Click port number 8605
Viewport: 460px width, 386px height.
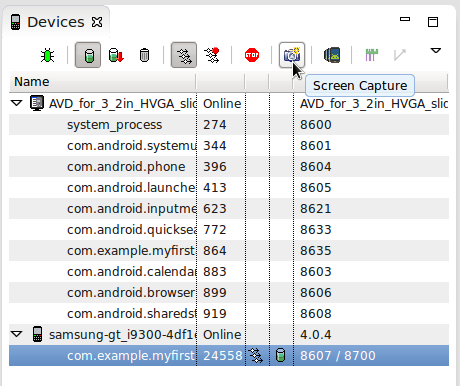pyautogui.click(x=316, y=188)
